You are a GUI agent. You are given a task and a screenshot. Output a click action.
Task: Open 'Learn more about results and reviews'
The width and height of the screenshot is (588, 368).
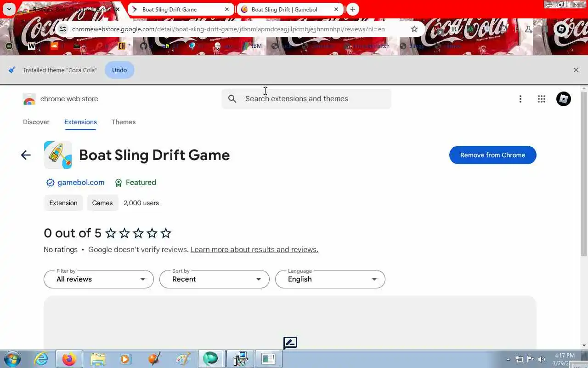(x=254, y=250)
